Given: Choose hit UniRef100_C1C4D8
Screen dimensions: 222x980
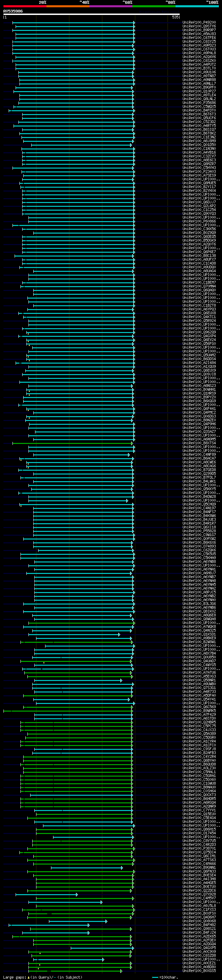Looking at the screenshot, I should (199, 263).
